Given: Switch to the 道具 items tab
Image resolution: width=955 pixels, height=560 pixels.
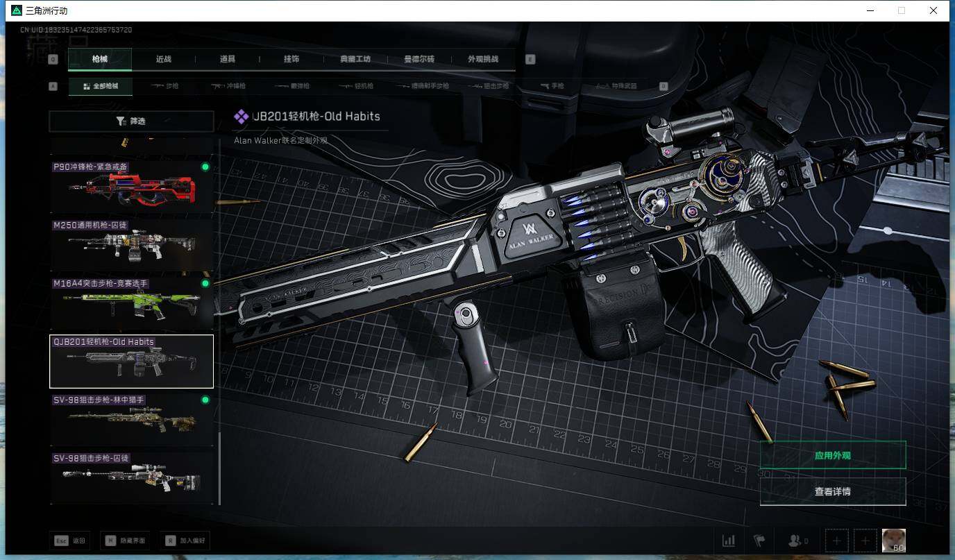Looking at the screenshot, I should coord(228,59).
